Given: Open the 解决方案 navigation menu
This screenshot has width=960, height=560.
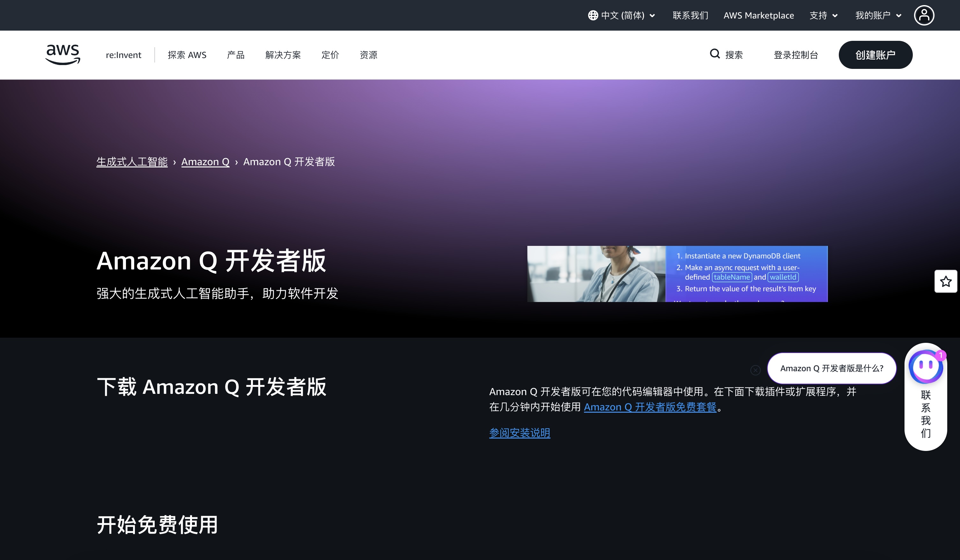Looking at the screenshot, I should pos(283,55).
